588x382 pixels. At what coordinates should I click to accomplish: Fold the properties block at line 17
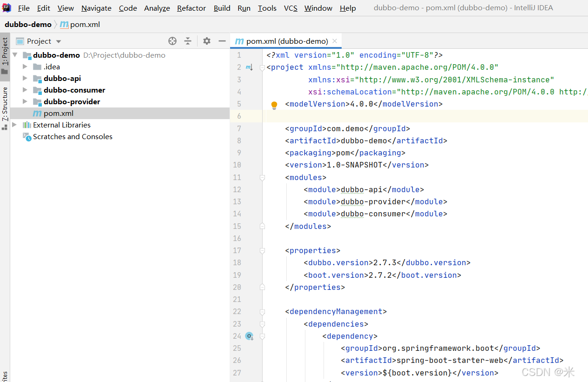click(262, 250)
